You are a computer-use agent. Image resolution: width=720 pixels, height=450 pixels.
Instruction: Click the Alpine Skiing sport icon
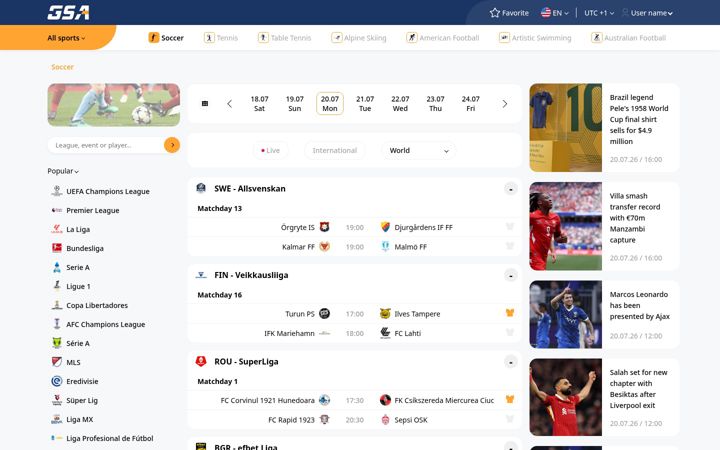tap(337, 38)
